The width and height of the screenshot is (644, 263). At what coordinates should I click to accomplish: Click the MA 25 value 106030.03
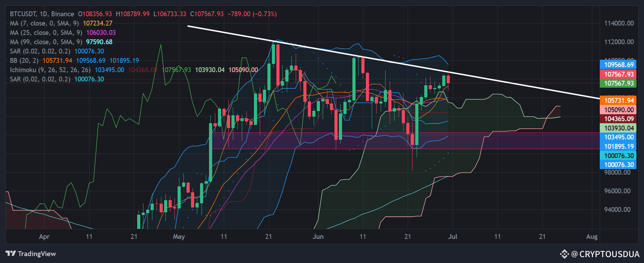point(101,32)
